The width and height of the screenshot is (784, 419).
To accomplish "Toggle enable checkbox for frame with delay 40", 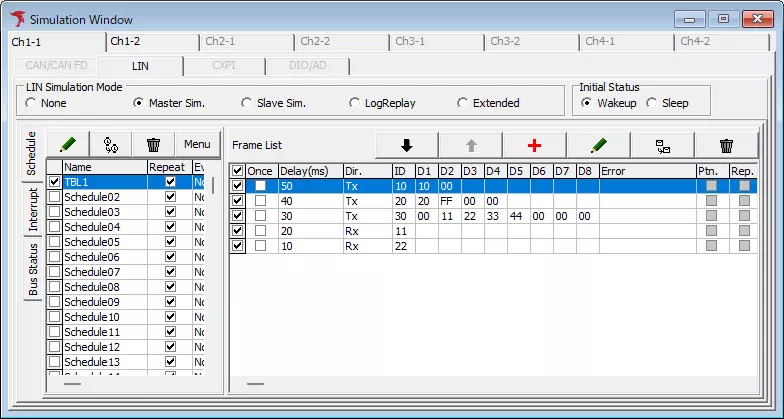I will click(238, 201).
